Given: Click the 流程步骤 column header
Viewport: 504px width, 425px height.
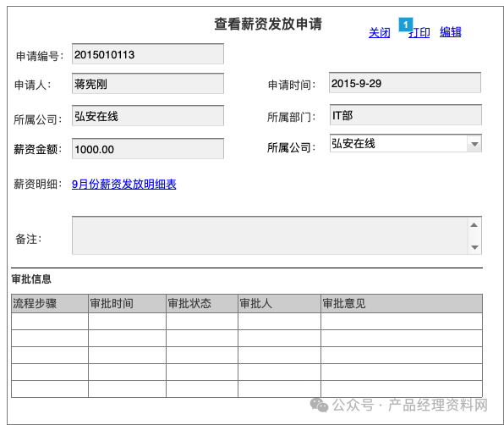Looking at the screenshot, I should tap(50, 303).
